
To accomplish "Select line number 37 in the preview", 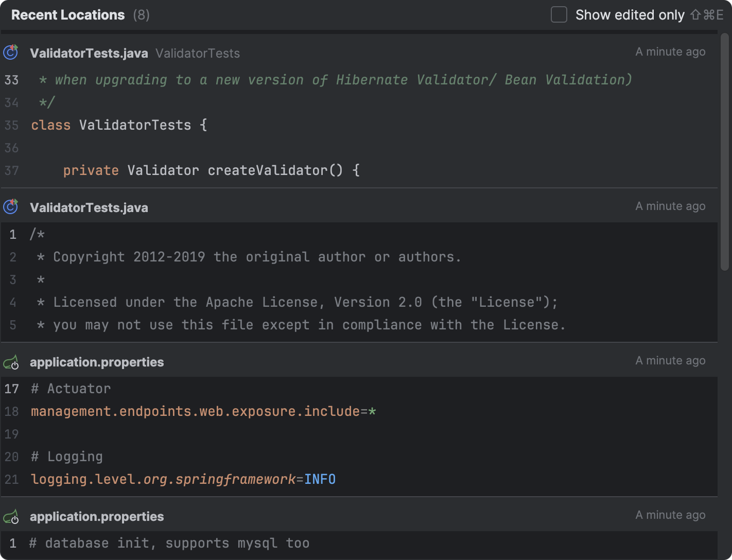I will tap(11, 170).
